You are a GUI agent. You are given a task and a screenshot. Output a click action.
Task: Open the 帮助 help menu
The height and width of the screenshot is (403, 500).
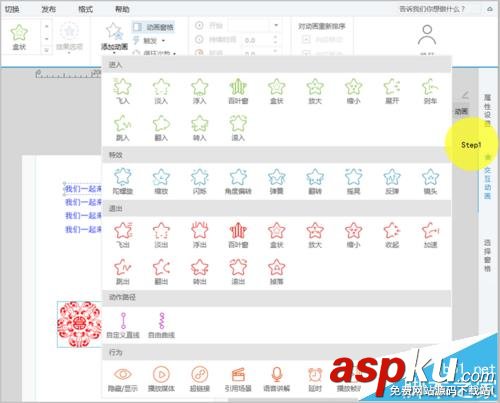click(x=122, y=9)
